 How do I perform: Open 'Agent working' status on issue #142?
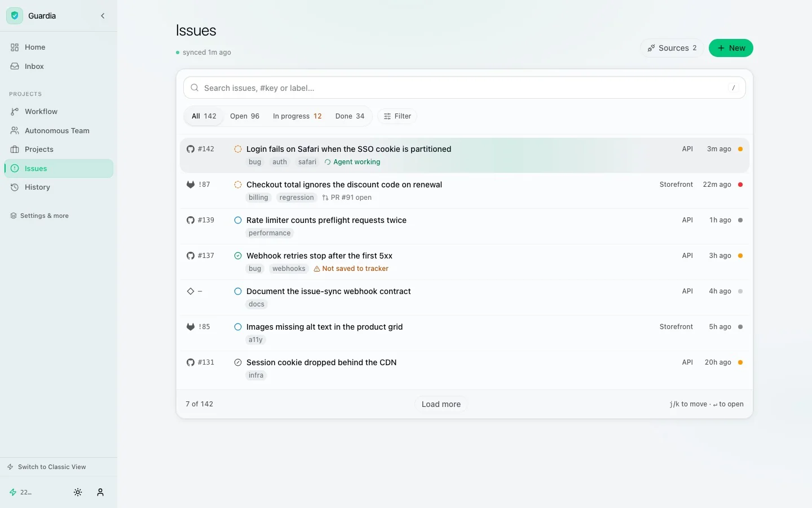tap(352, 162)
